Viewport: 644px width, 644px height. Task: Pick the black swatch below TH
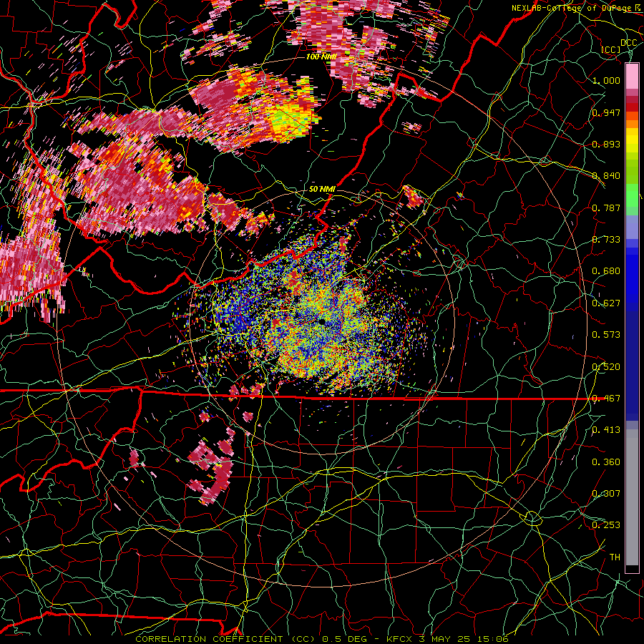(632, 569)
